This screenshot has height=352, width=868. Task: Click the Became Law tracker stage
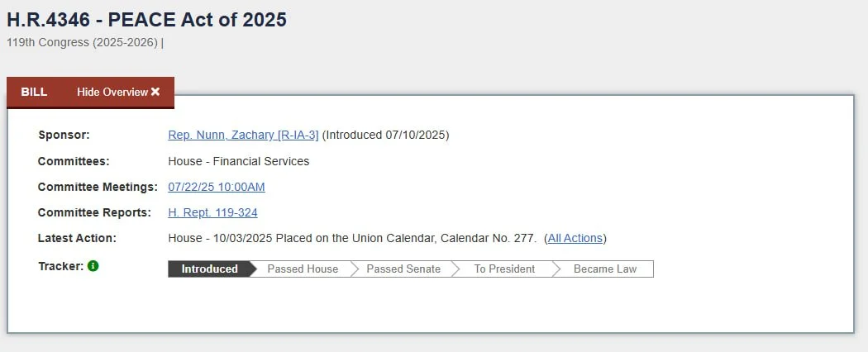pyautogui.click(x=605, y=269)
